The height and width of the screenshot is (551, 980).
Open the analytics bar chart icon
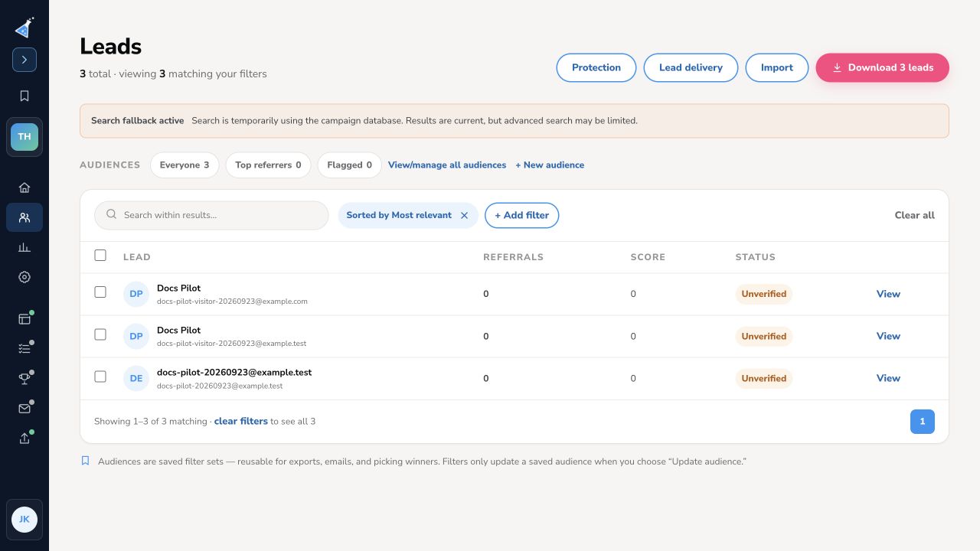click(24, 247)
